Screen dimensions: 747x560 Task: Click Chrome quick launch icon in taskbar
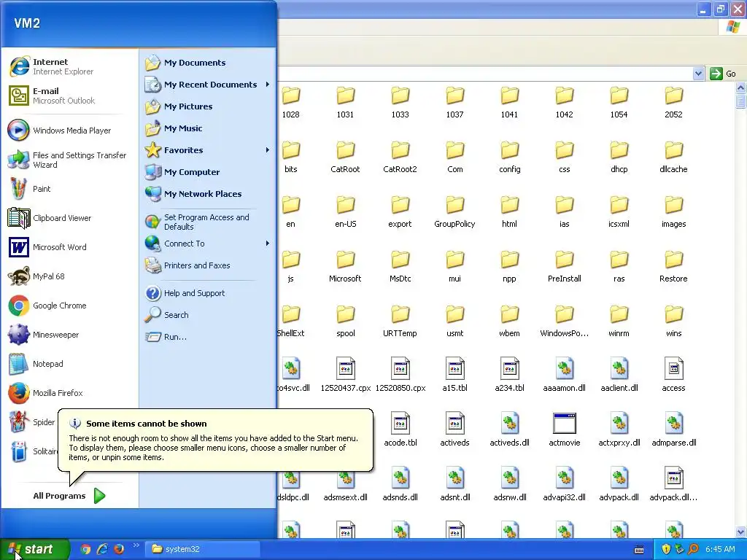[86, 549]
